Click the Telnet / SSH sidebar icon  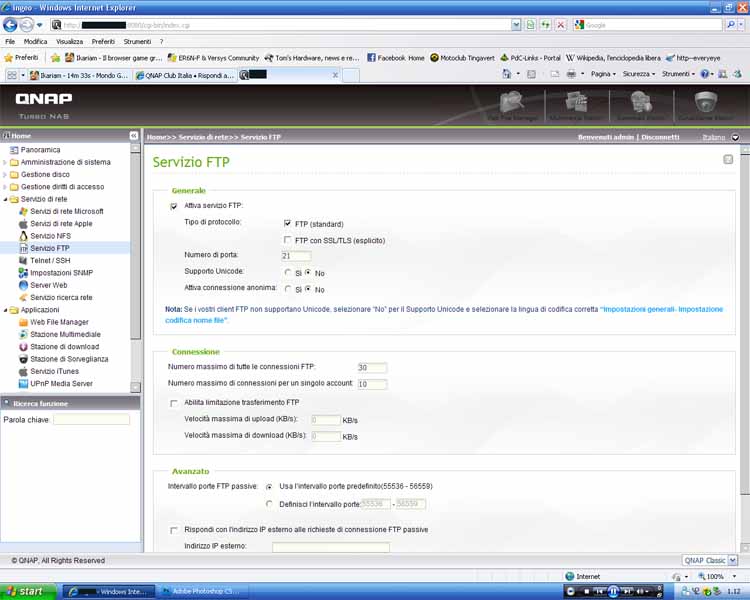click(23, 260)
